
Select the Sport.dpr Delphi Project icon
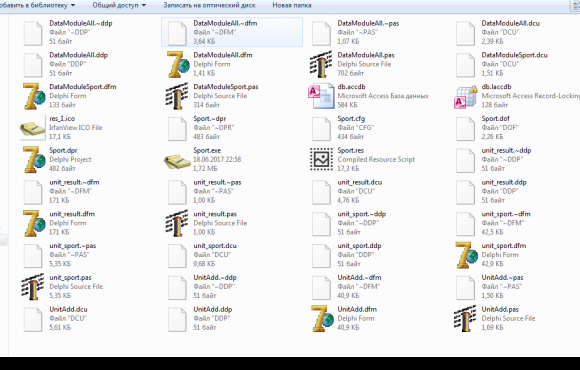coord(34,160)
